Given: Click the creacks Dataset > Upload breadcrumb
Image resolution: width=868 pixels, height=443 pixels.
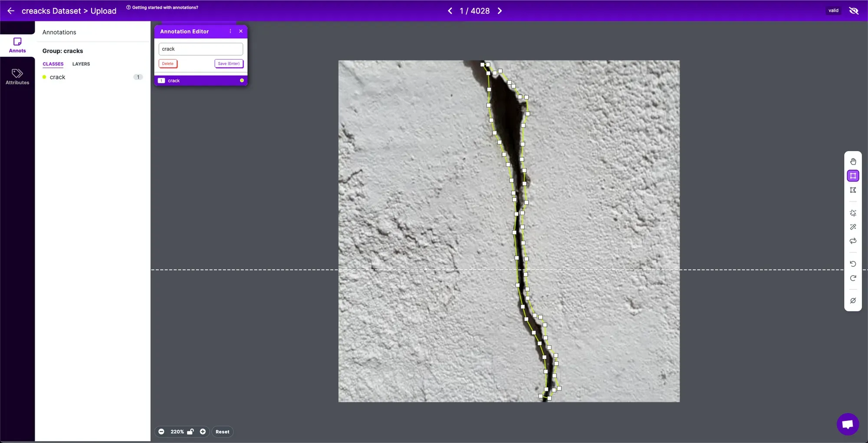Looking at the screenshot, I should pos(69,11).
